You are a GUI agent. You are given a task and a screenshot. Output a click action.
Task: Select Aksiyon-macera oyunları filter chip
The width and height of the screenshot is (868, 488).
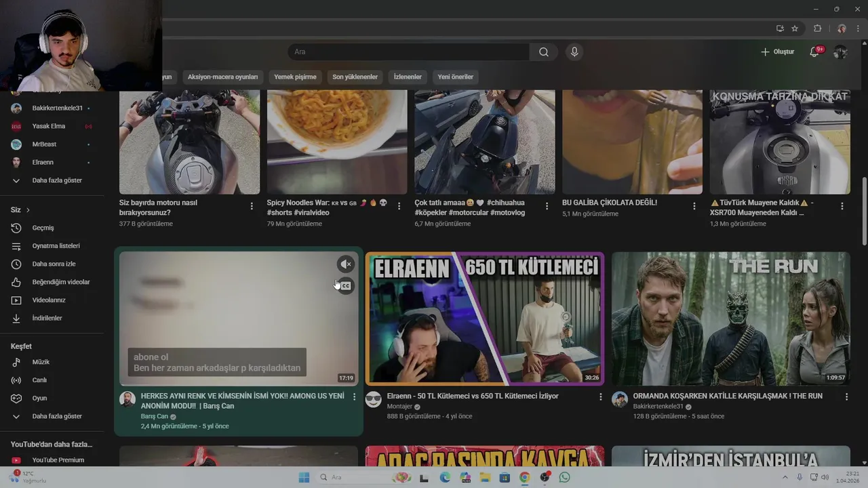tap(222, 77)
